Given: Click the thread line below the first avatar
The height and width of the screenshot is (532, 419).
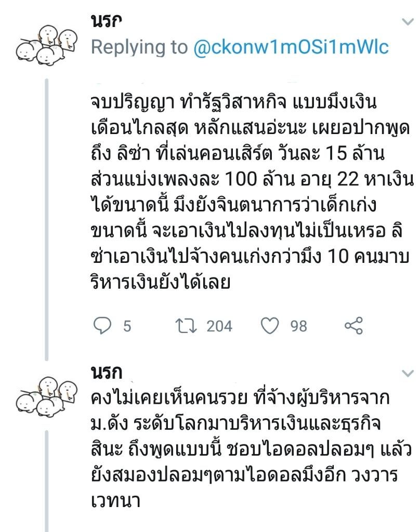Looking at the screenshot, I should 47,220.
